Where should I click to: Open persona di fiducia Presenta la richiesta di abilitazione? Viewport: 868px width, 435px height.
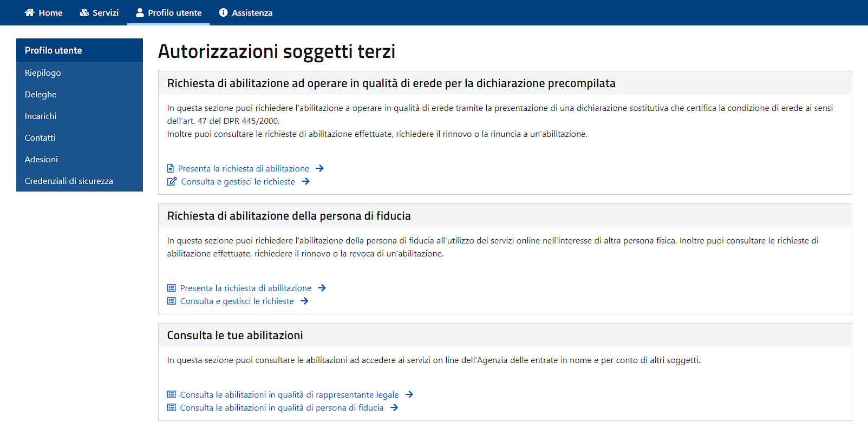(x=246, y=288)
